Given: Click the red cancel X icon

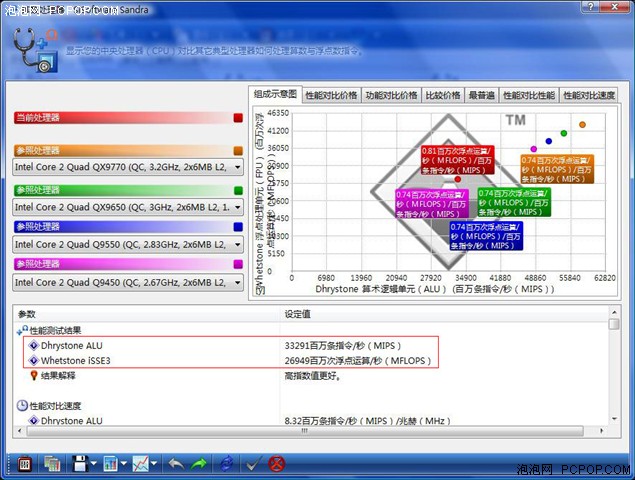Looking at the screenshot, I should coord(277,464).
